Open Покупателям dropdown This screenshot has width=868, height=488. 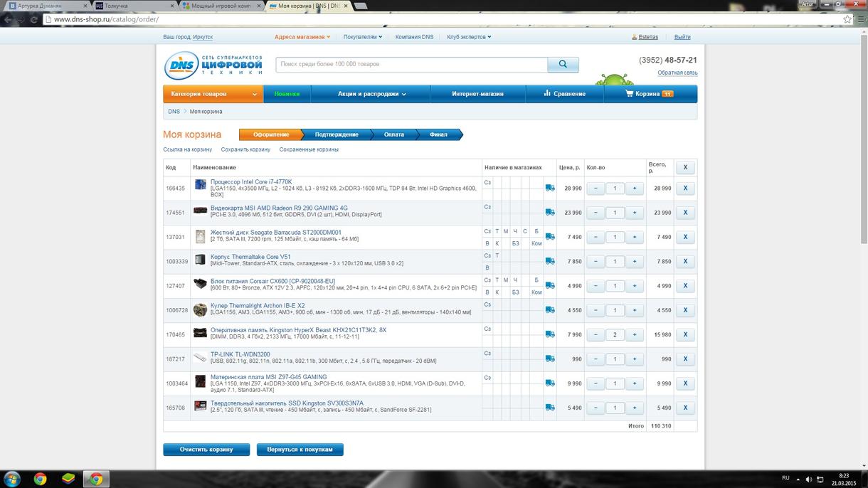coord(363,37)
